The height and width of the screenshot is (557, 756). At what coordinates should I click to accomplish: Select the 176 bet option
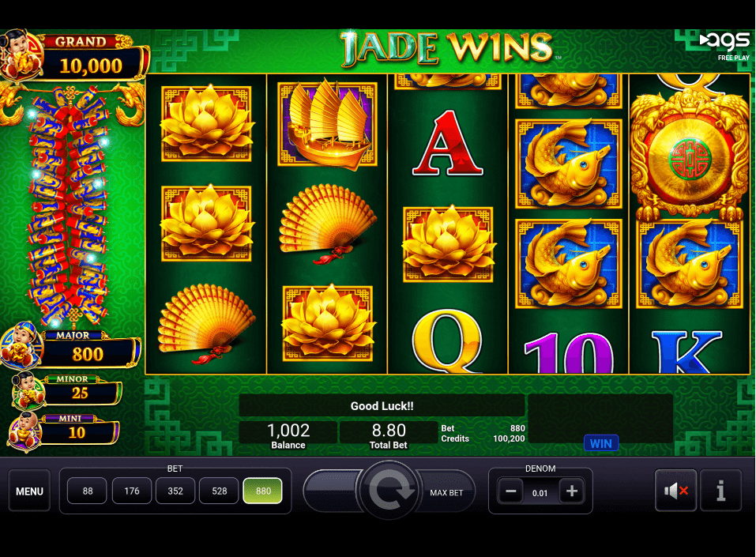132,491
